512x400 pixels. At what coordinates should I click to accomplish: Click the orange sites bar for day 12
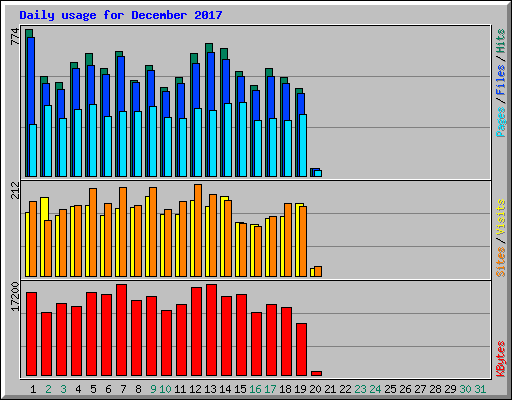198,230
